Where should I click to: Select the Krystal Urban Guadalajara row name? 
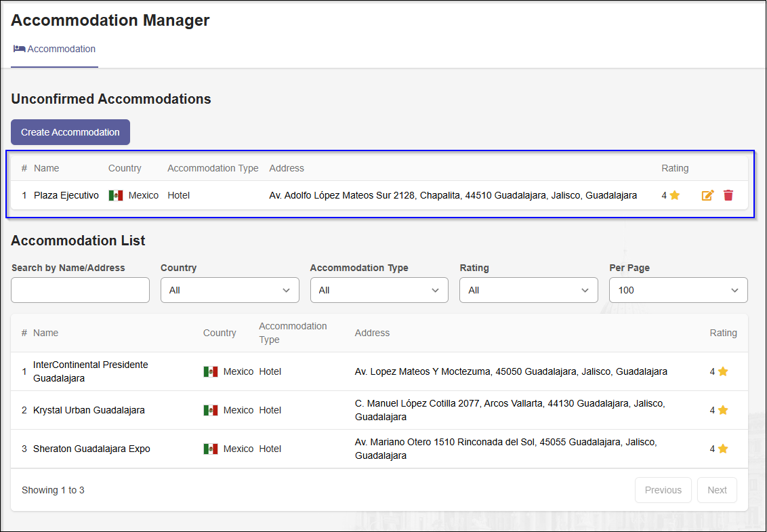pyautogui.click(x=89, y=410)
